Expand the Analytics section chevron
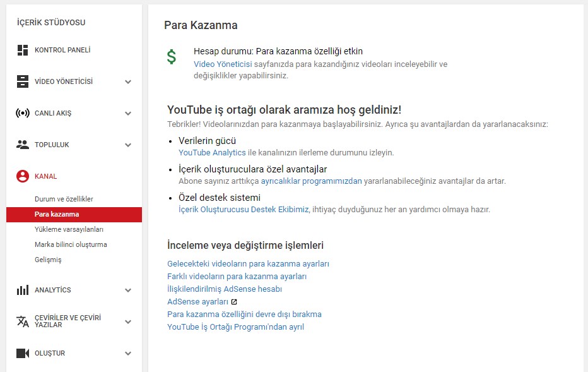Image resolution: width=588 pixels, height=372 pixels. point(128,290)
